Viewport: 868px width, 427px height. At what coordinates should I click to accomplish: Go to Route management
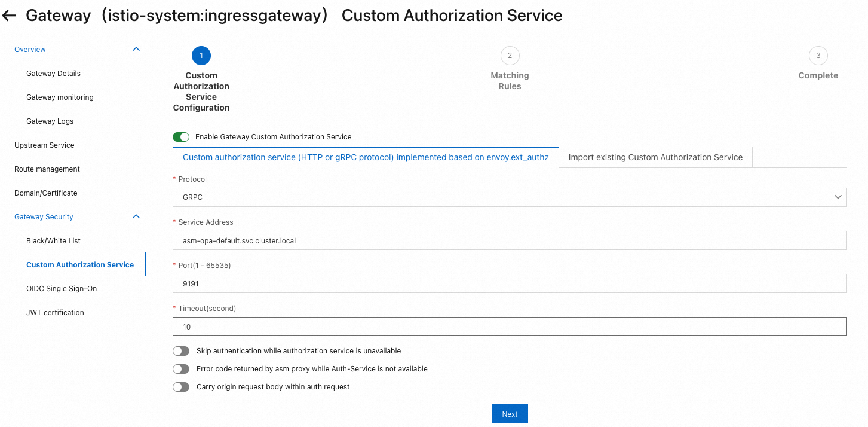pyautogui.click(x=47, y=169)
